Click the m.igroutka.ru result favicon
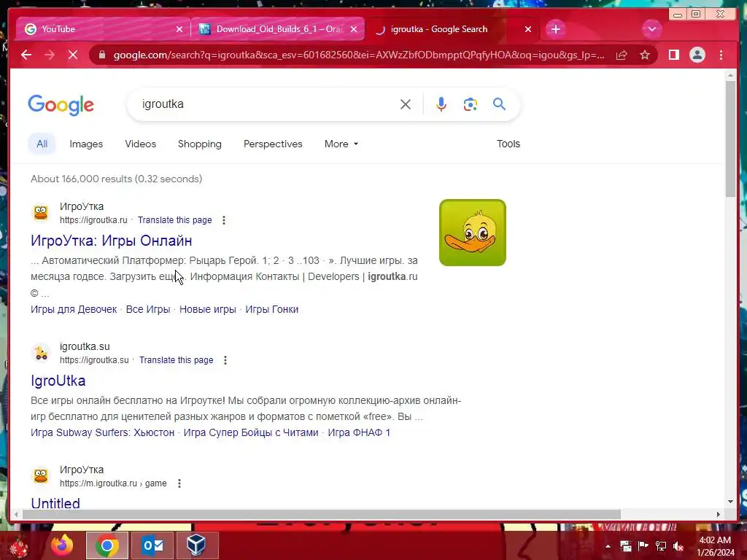747x560 pixels. click(x=41, y=475)
